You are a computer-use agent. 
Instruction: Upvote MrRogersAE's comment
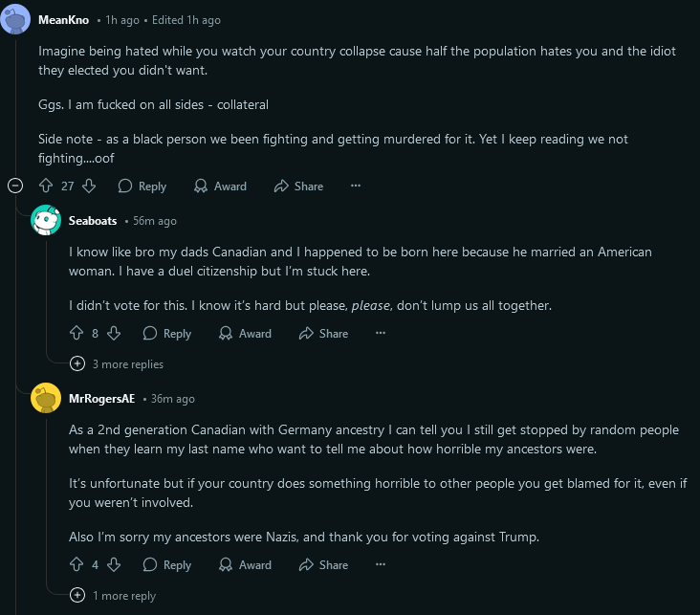(77, 564)
